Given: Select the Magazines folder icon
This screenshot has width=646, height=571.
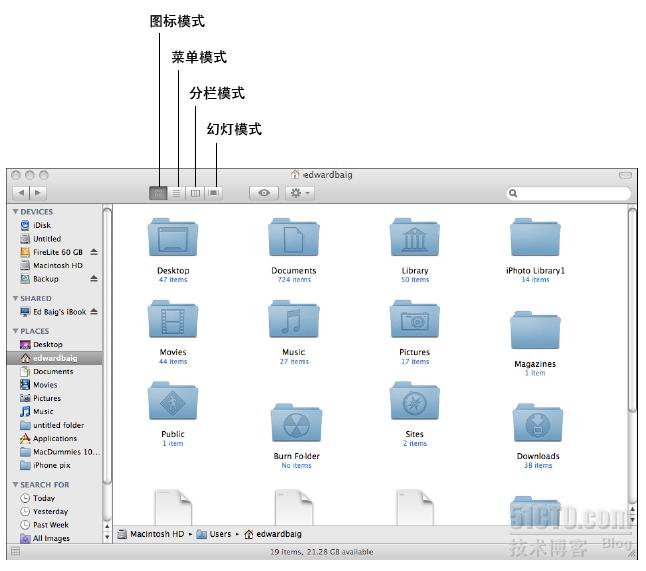Looking at the screenshot, I should point(535,330).
